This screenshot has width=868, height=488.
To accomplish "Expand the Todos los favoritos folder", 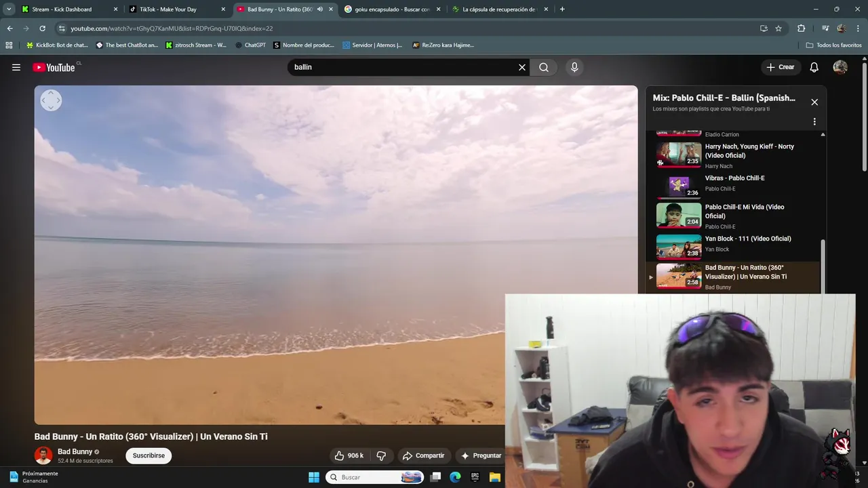I will [833, 45].
